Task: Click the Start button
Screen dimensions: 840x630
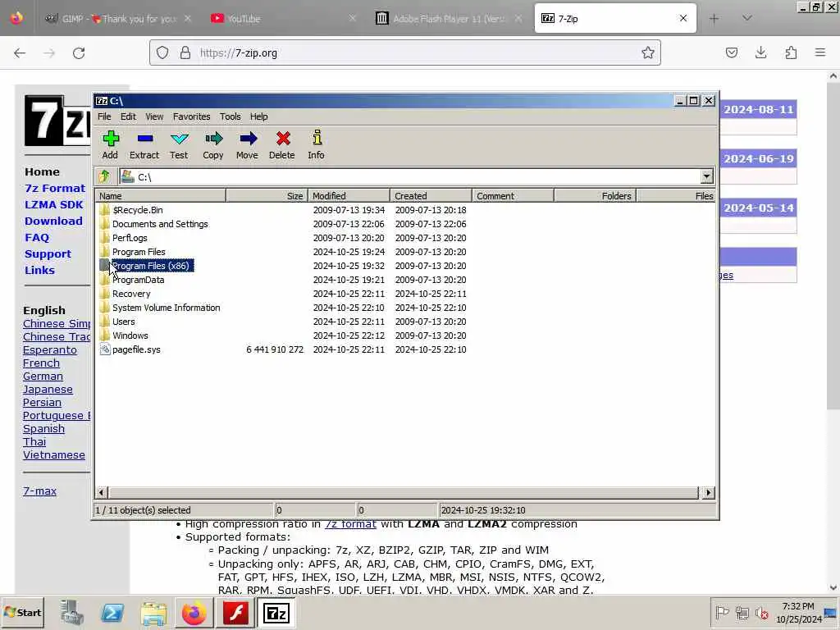Action: (22, 612)
